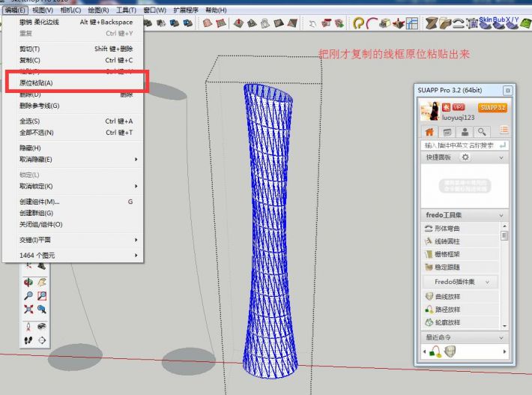
Task: Click the pink arc tool icon
Action: click(372, 23)
